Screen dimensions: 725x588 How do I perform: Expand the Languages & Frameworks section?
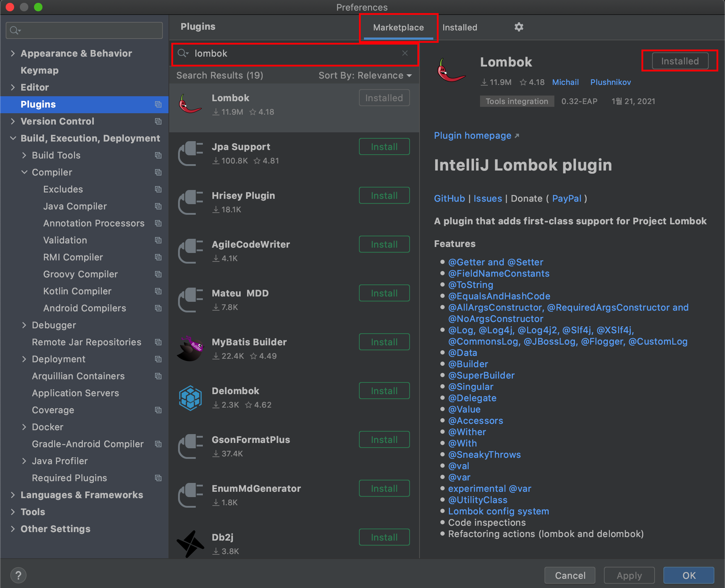13,495
